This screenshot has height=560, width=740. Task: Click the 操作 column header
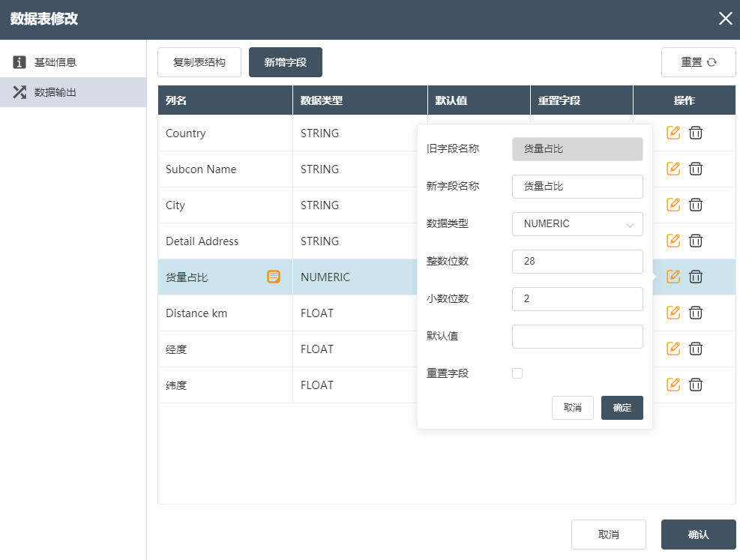pyautogui.click(x=685, y=100)
